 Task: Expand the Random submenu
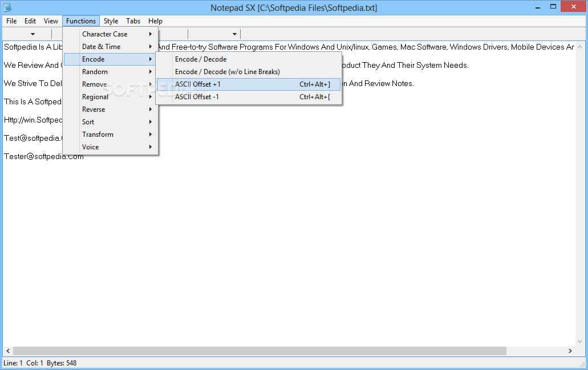111,72
